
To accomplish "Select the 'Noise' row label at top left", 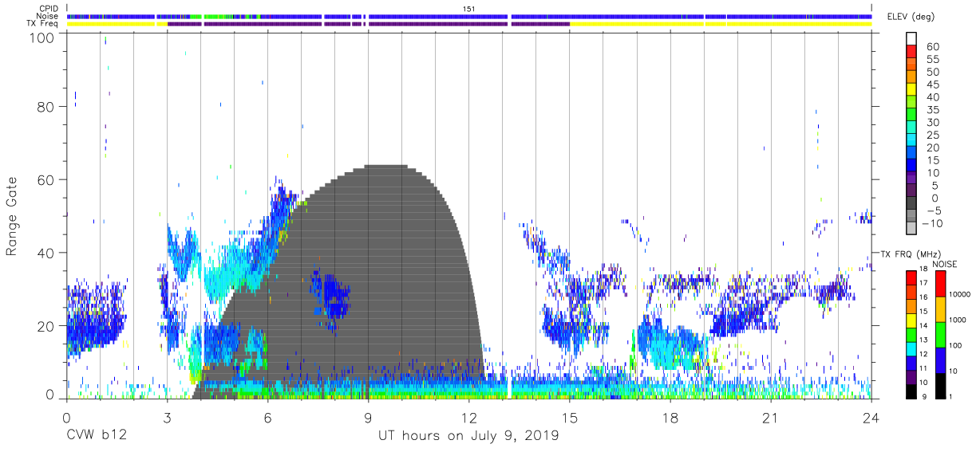I will 48,16.
